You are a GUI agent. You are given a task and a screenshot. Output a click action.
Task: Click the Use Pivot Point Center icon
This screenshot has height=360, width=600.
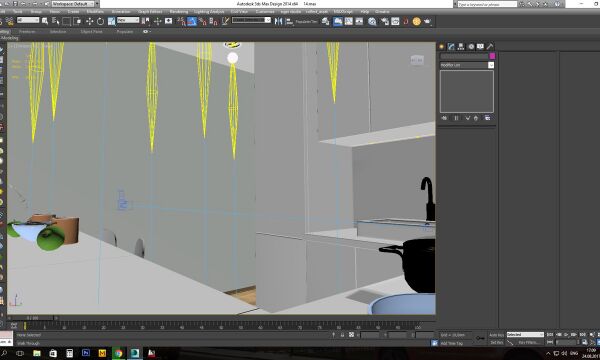(x=145, y=21)
